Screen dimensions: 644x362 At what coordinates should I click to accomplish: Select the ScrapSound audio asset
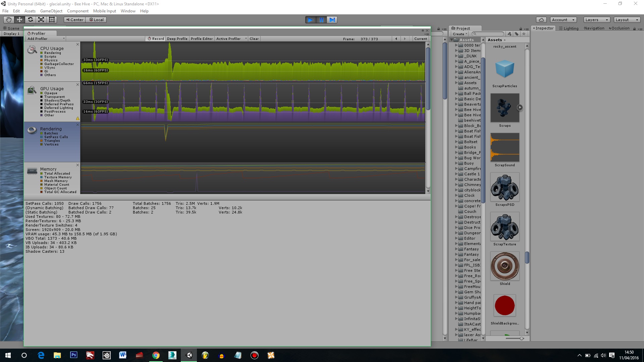click(505, 147)
